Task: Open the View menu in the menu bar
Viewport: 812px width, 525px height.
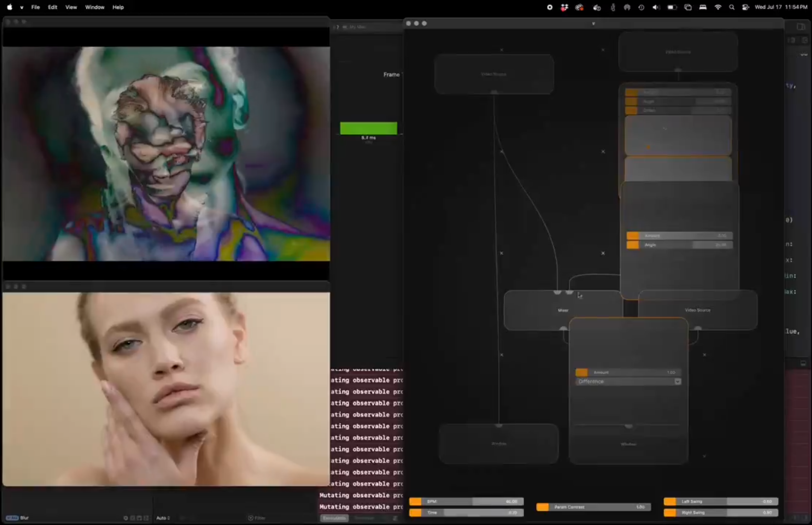Action: (71, 7)
